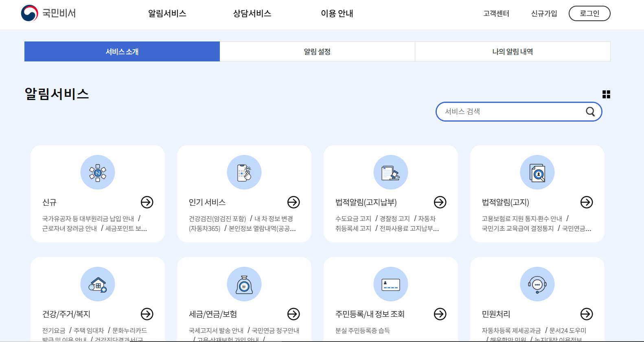
Task: Click the 법적알림(고지) card title
Action: 506,202
